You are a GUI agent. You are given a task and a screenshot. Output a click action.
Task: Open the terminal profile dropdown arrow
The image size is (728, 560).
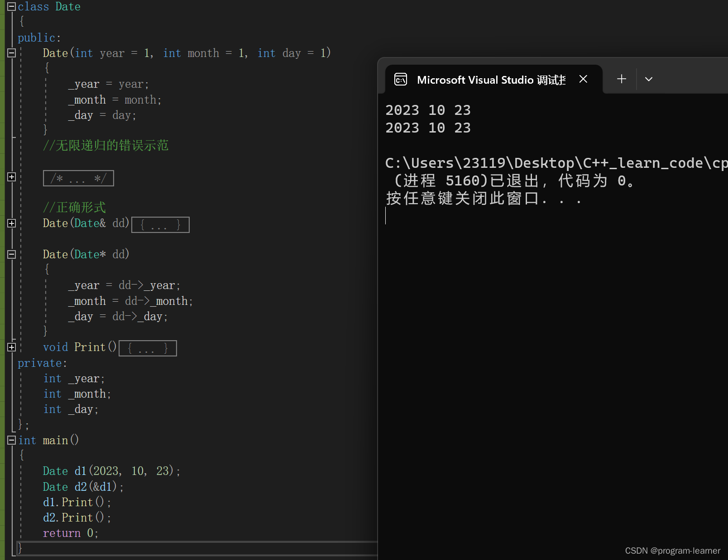[649, 79]
